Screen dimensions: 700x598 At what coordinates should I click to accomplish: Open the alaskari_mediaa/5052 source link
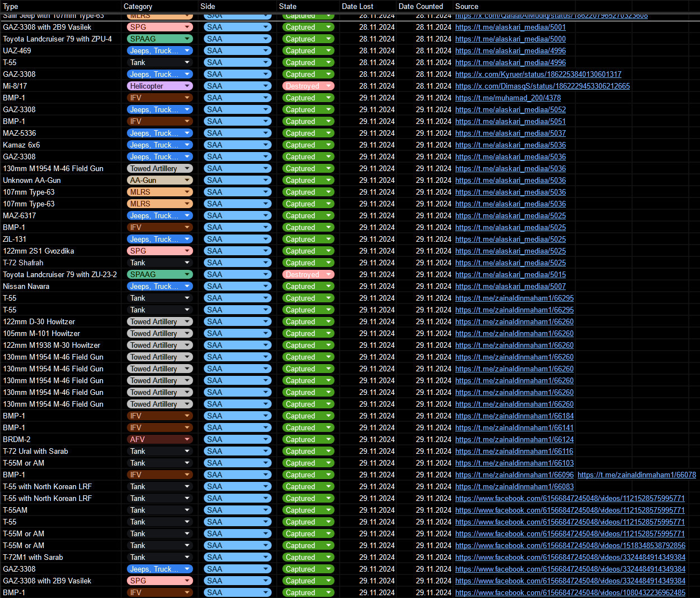[510, 109]
